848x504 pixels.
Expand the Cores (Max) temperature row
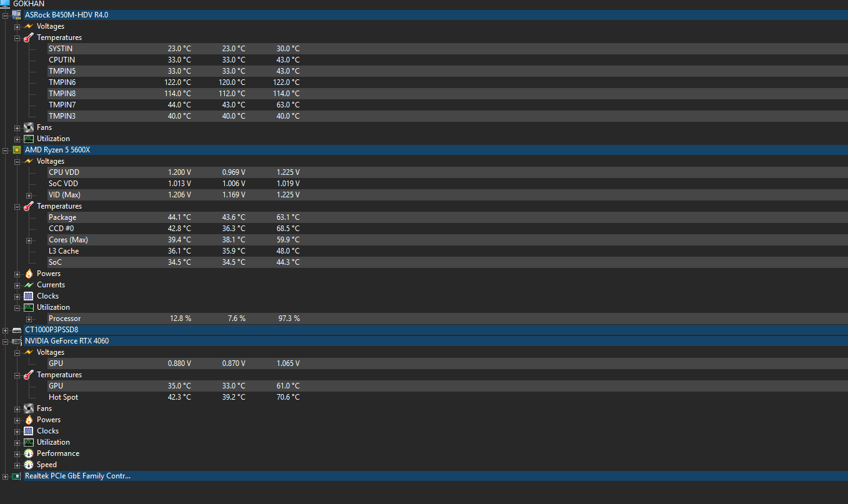(x=29, y=240)
